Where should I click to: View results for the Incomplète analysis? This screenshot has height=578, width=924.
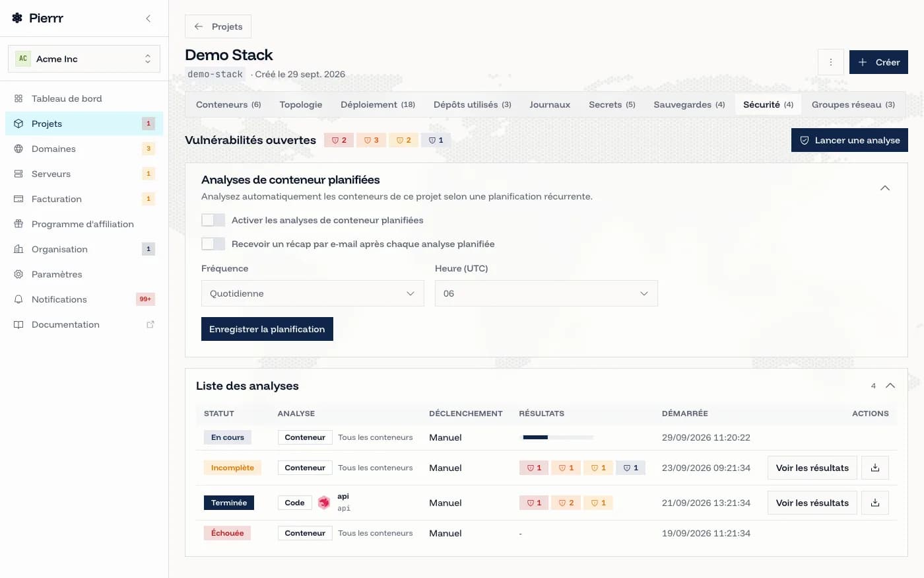pos(812,468)
